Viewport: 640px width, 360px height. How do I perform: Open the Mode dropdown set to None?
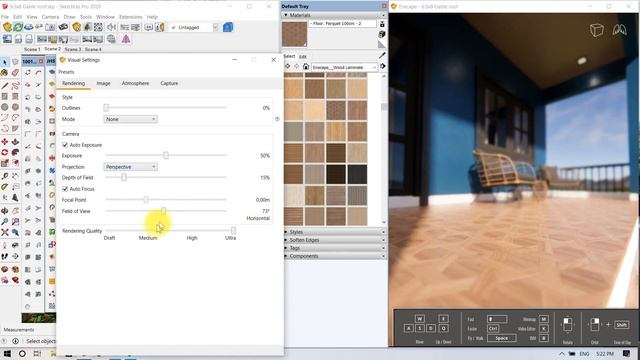tap(131, 119)
